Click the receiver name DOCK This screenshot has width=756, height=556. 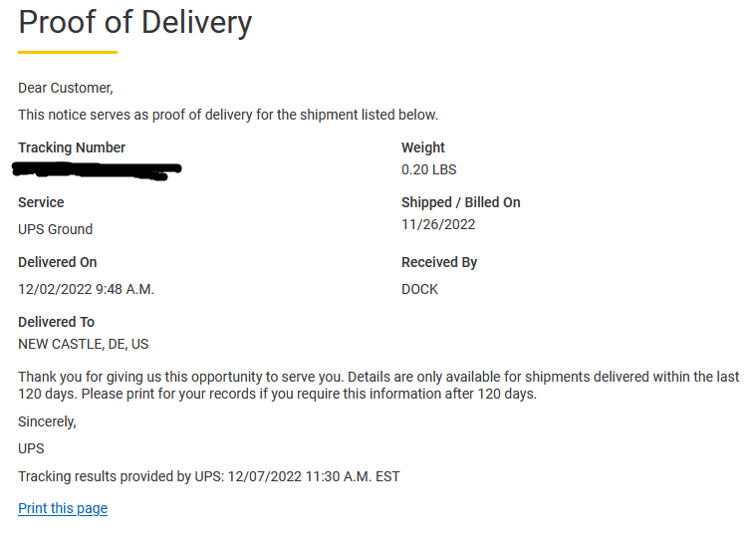coord(419,289)
